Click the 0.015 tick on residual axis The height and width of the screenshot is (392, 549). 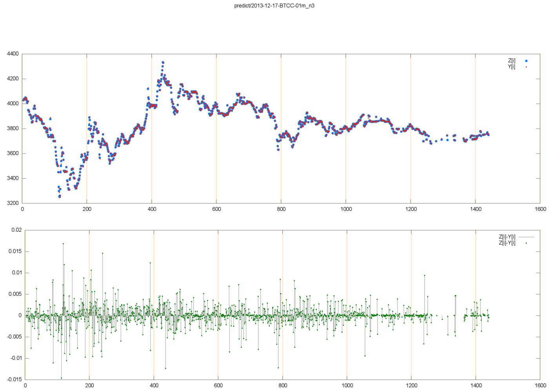coord(15,251)
